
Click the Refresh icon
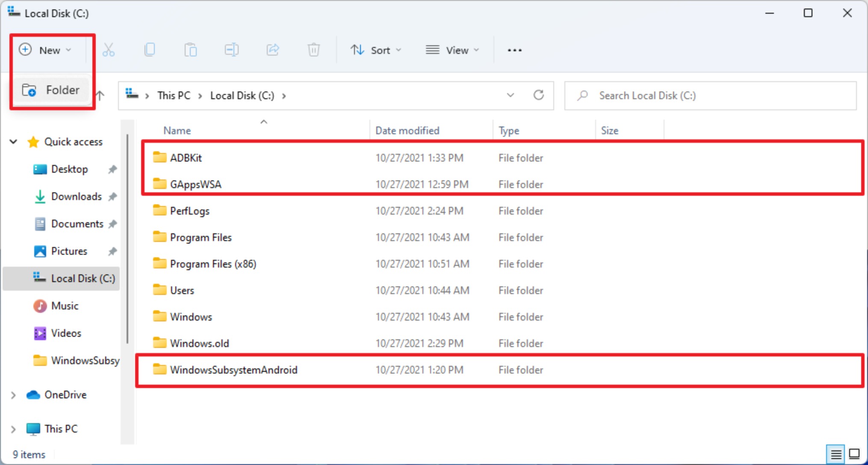coord(539,95)
